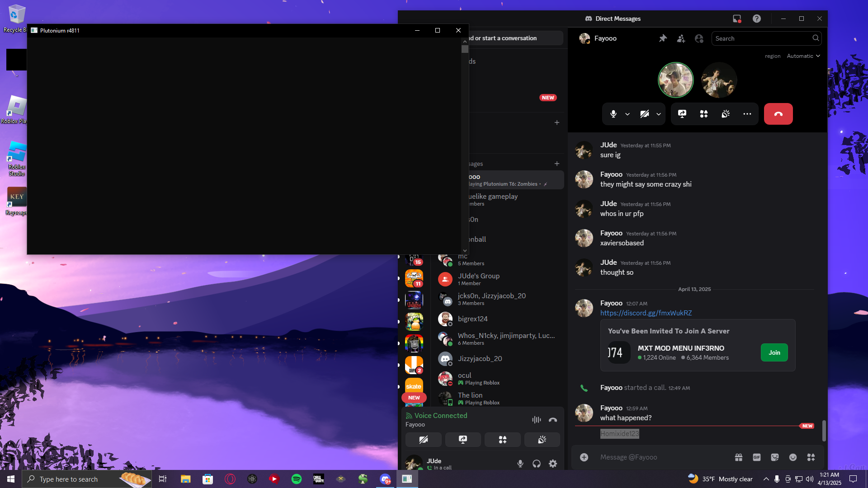Screen dimensions: 868x488
Task: Open the Windows notification center
Action: [853, 479]
